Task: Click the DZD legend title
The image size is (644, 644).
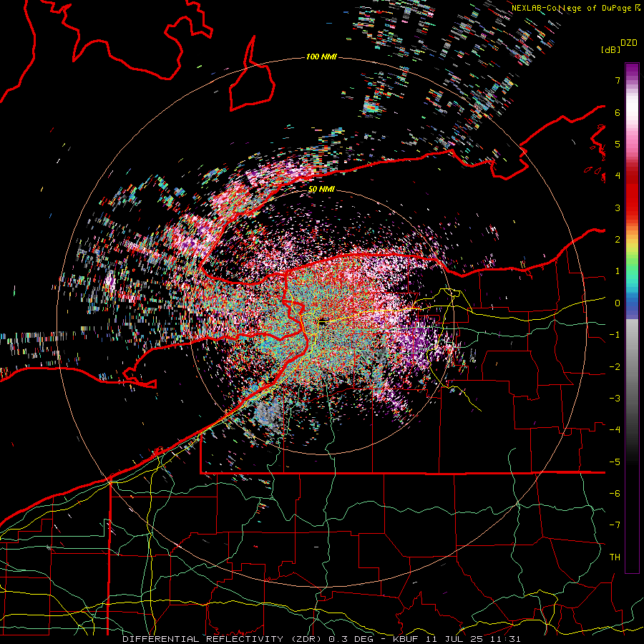Action: point(629,43)
